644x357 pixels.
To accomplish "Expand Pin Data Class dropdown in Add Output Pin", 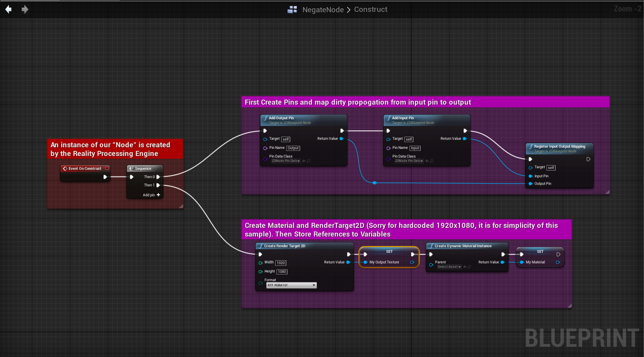I will point(286,161).
